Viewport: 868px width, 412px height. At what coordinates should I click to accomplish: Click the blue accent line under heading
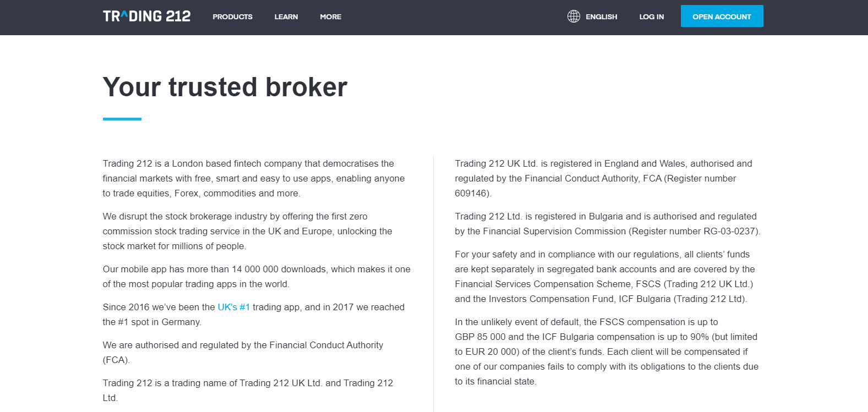pos(122,119)
